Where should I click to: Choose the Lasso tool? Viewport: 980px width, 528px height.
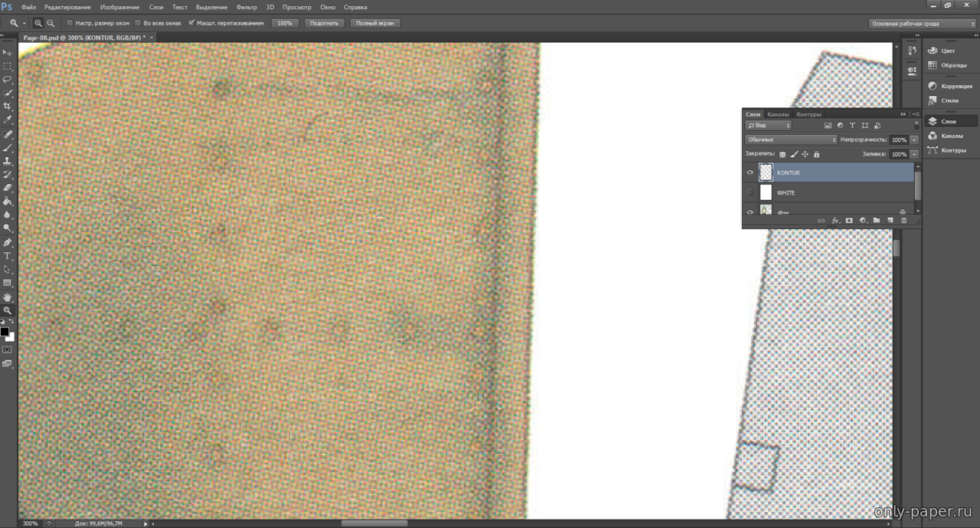pos(8,79)
